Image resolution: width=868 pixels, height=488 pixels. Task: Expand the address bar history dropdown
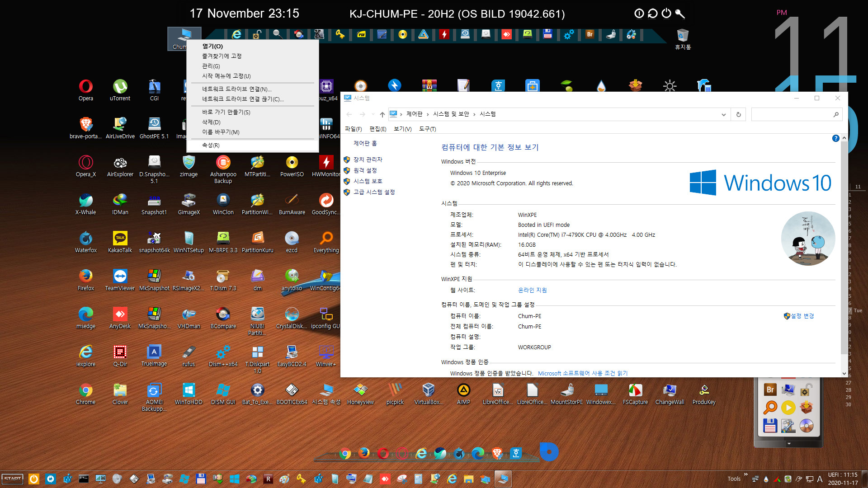[723, 115]
